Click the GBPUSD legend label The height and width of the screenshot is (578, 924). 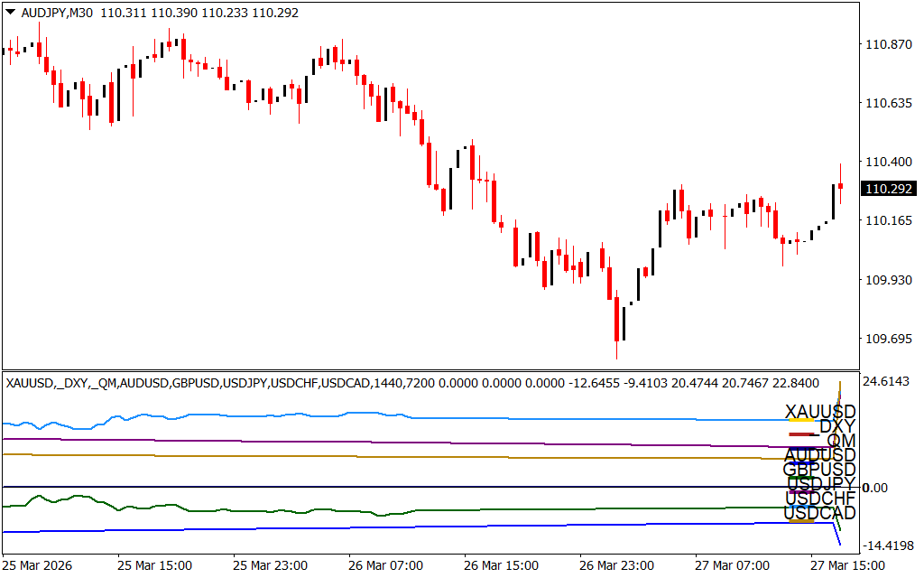(x=819, y=470)
